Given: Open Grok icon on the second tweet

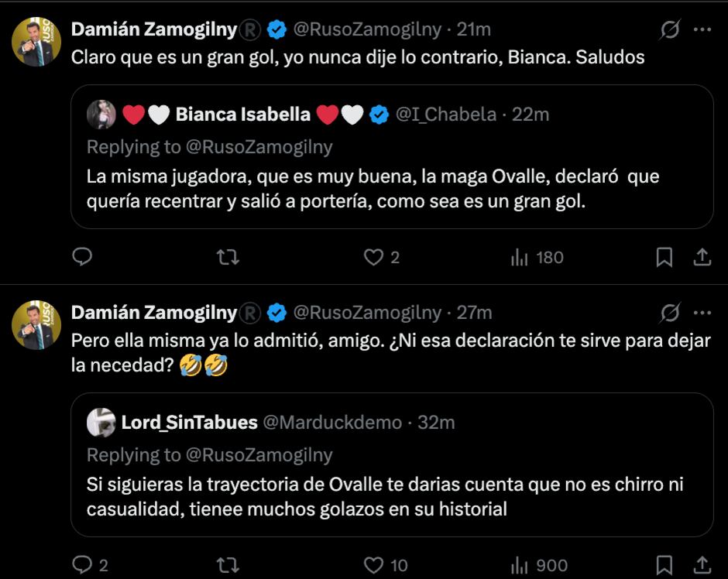Looking at the screenshot, I should click(x=669, y=313).
